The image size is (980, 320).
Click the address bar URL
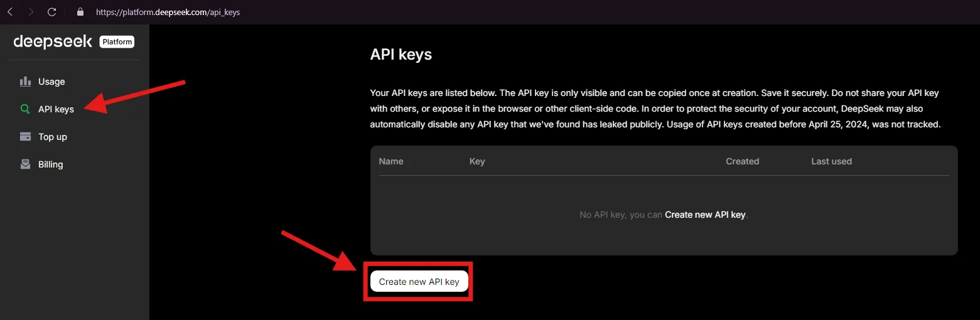click(168, 12)
